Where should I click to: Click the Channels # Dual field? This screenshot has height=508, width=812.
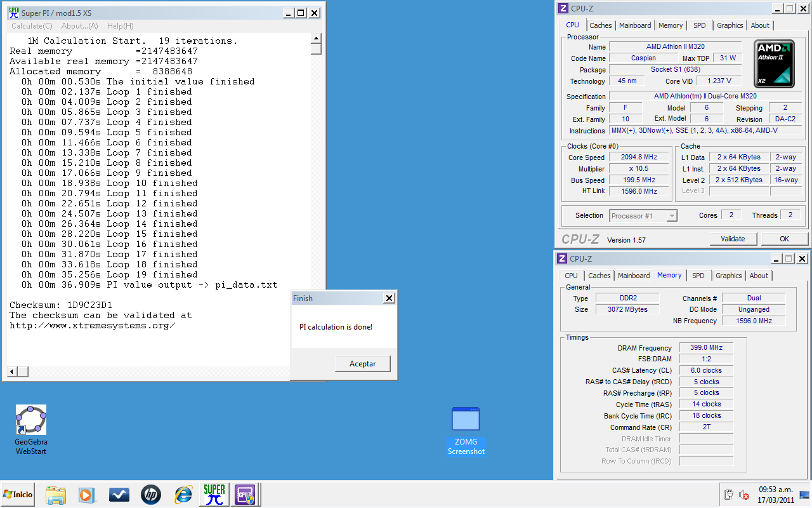754,298
